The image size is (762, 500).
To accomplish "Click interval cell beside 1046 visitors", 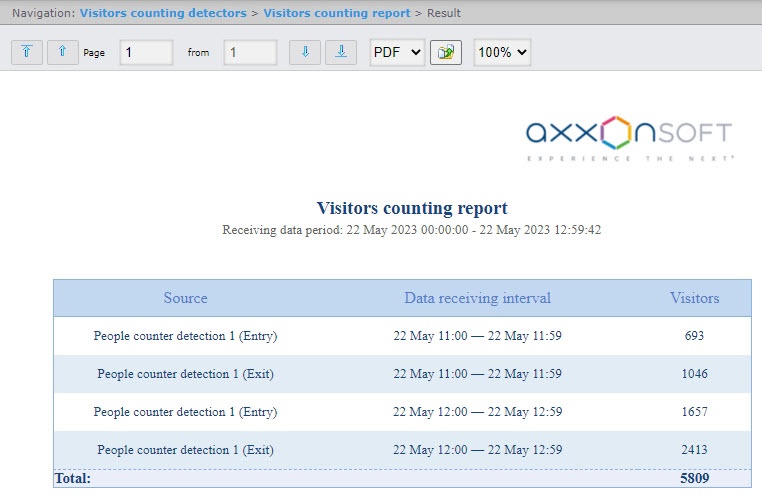I will [x=477, y=374].
